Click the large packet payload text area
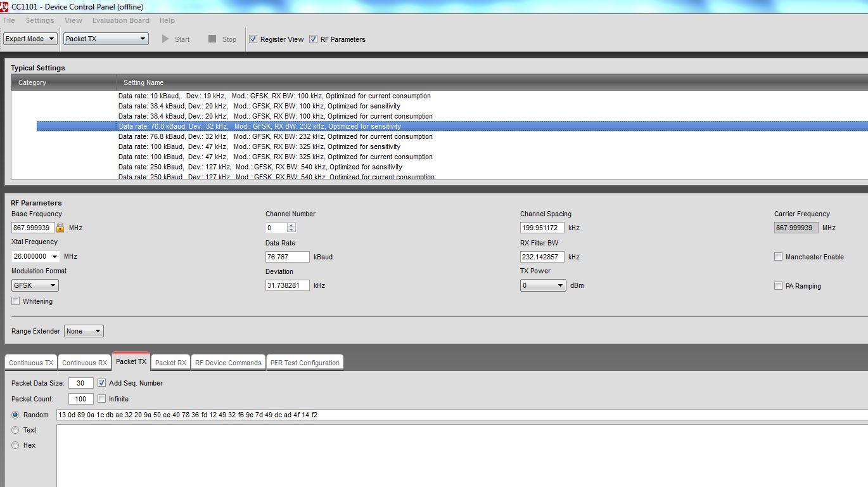 click(x=462, y=456)
